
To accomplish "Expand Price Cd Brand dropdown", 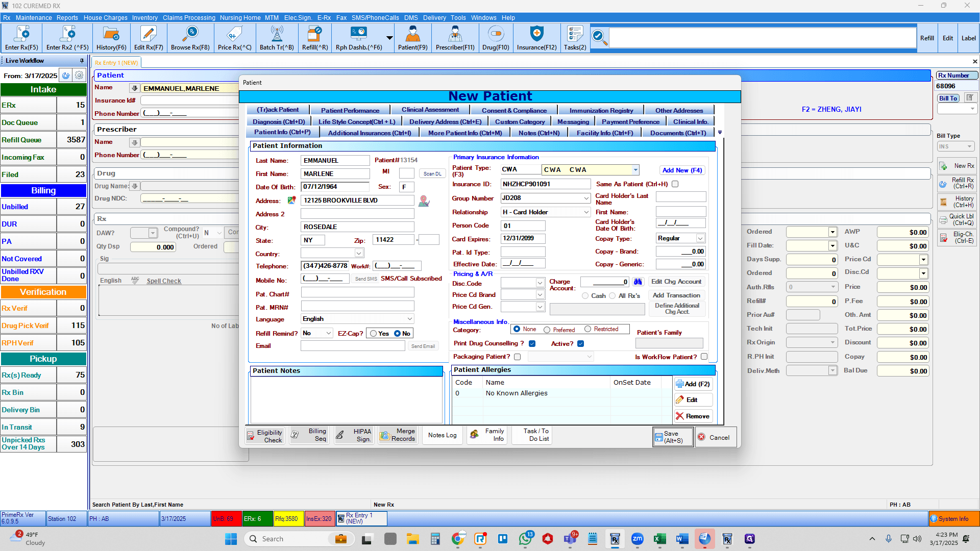I will [540, 295].
